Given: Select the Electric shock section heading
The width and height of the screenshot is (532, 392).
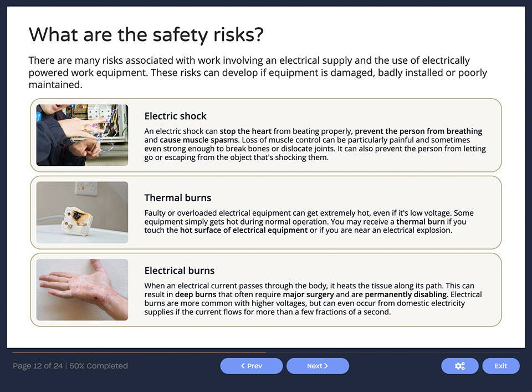Looking at the screenshot, I should [175, 116].
